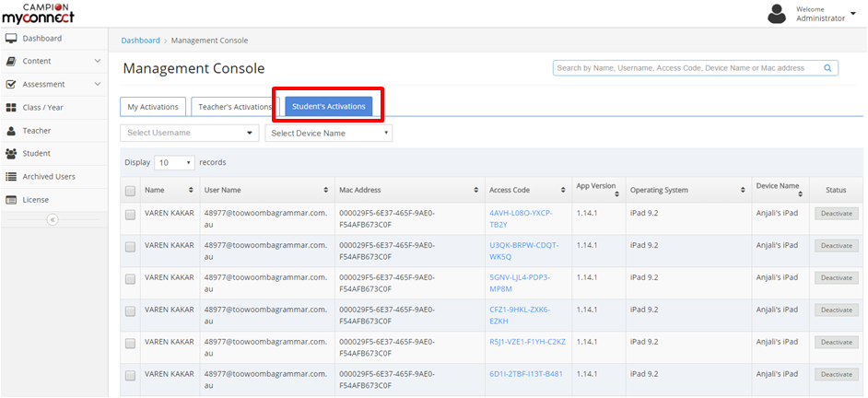Check the row with code R5J1-VZE1-F1YH-C2KZ
The width and height of the screenshot is (868, 398).
pos(130,344)
